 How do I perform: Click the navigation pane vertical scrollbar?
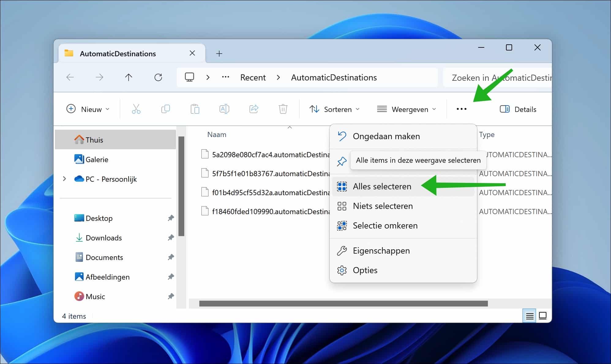[x=181, y=186]
